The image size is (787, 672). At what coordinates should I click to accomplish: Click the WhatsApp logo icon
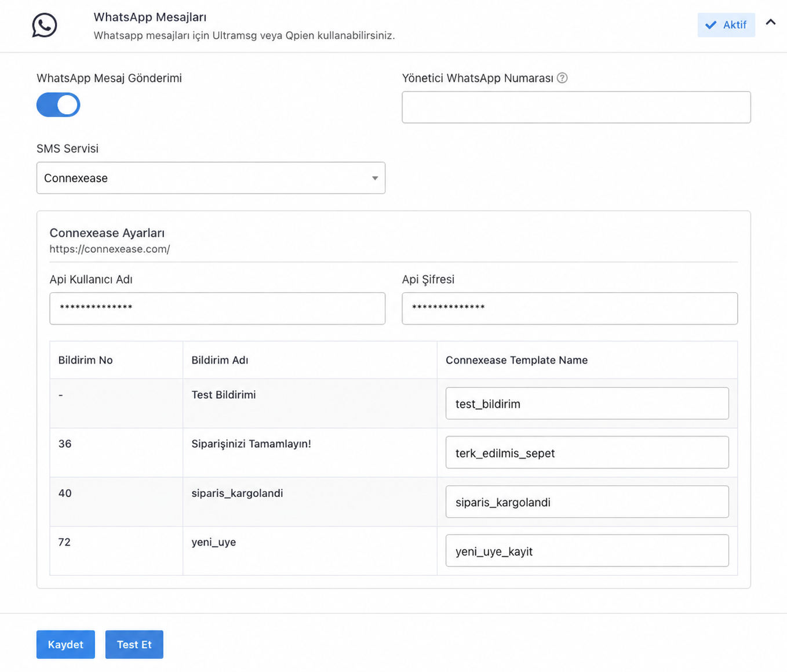45,25
